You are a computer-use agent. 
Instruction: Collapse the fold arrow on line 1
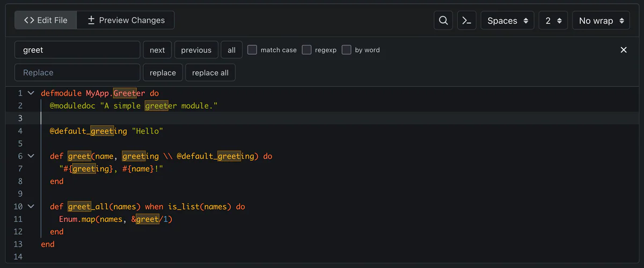point(31,93)
